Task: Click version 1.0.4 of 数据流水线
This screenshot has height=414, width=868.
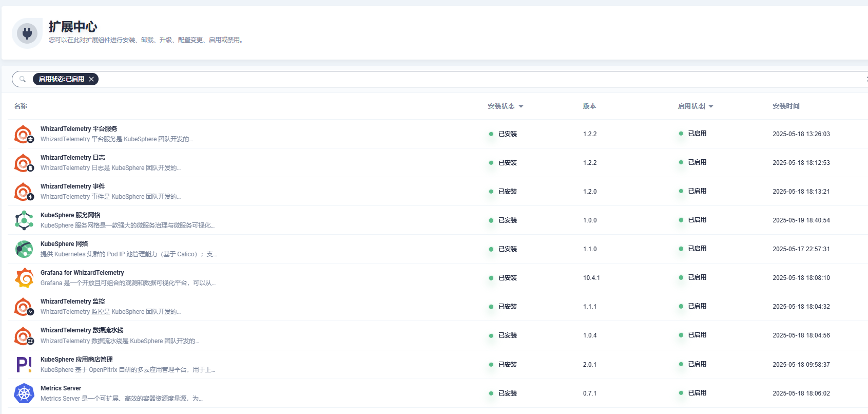Action: click(x=590, y=335)
